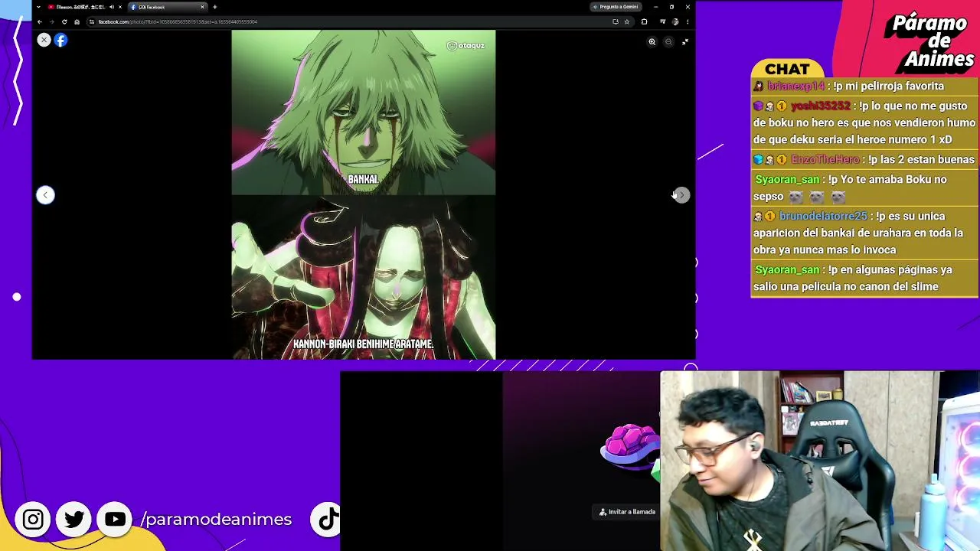Click the purple turtle shell graphic
The height and width of the screenshot is (551, 980).
(629, 448)
